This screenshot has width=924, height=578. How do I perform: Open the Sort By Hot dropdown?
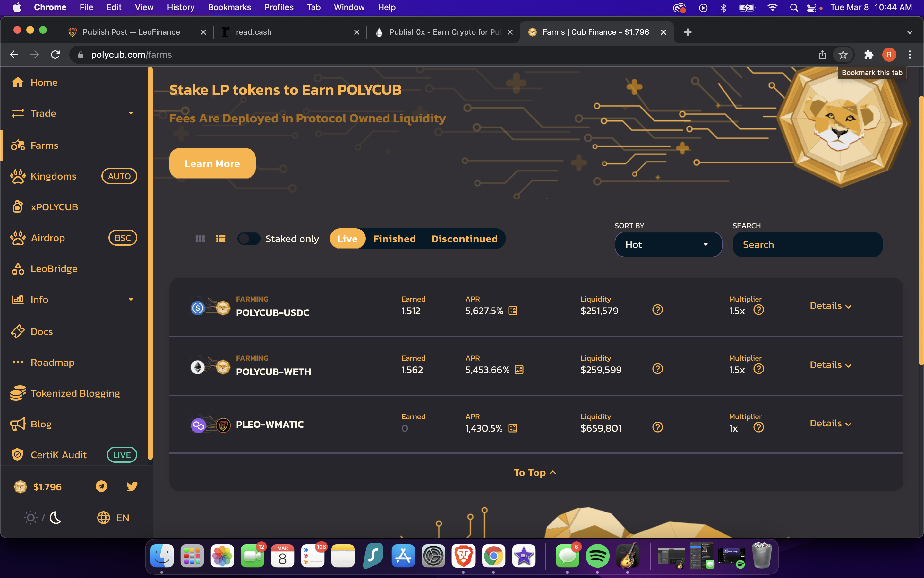(x=668, y=245)
